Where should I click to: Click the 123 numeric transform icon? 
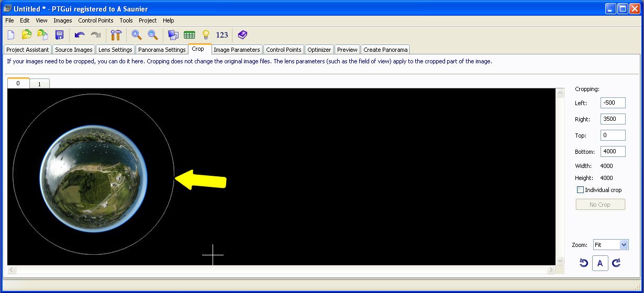coord(222,35)
